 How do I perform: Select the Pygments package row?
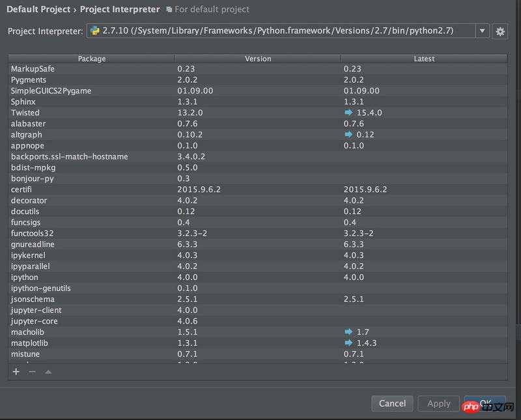tap(258, 79)
